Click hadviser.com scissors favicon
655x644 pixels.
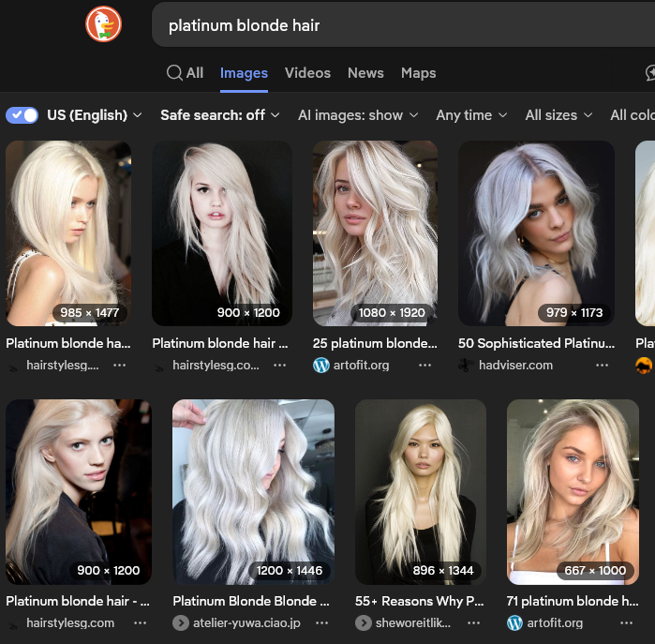click(x=466, y=366)
